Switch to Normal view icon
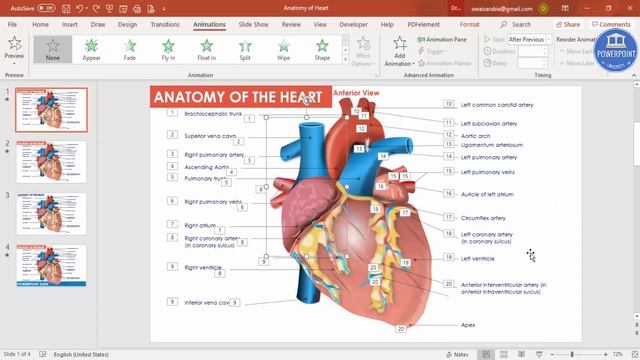Screen dimensions: 640x360 pos(486,355)
